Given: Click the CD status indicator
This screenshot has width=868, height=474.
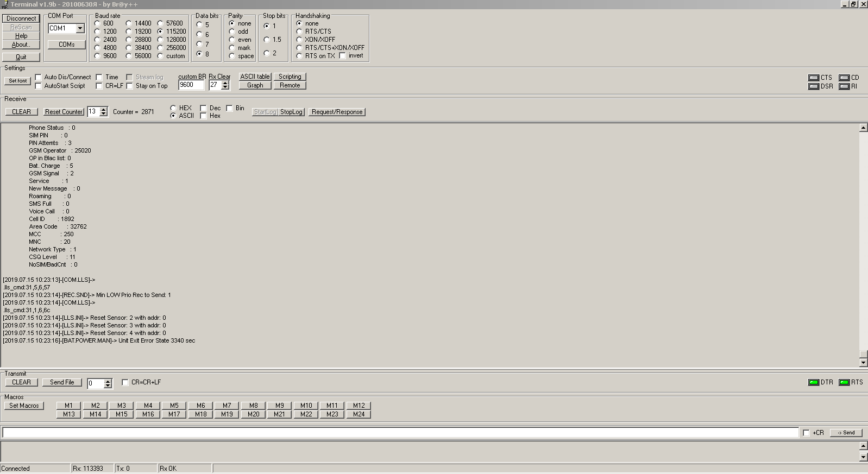Looking at the screenshot, I should tap(844, 78).
